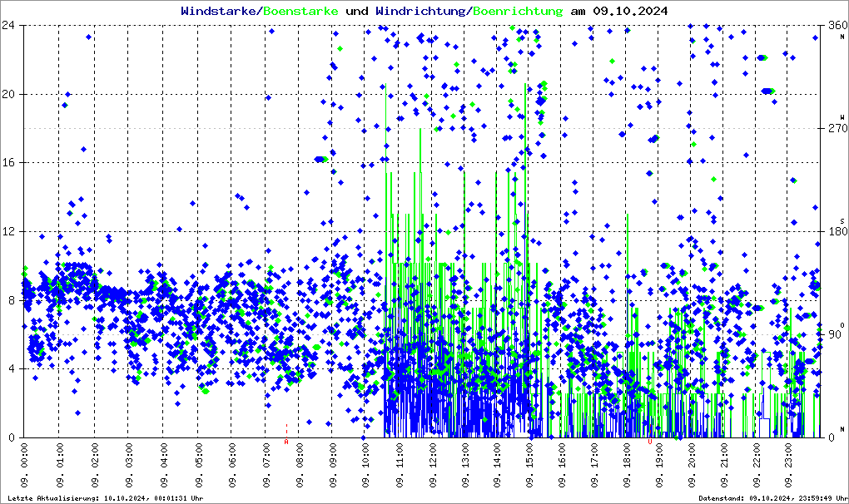Click the 24 label on left axis
The image size is (849, 504).
(10, 25)
